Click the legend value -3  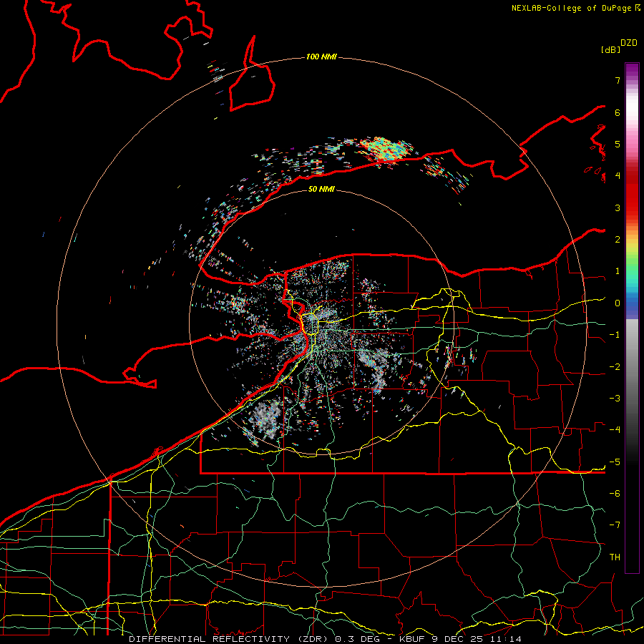click(615, 398)
